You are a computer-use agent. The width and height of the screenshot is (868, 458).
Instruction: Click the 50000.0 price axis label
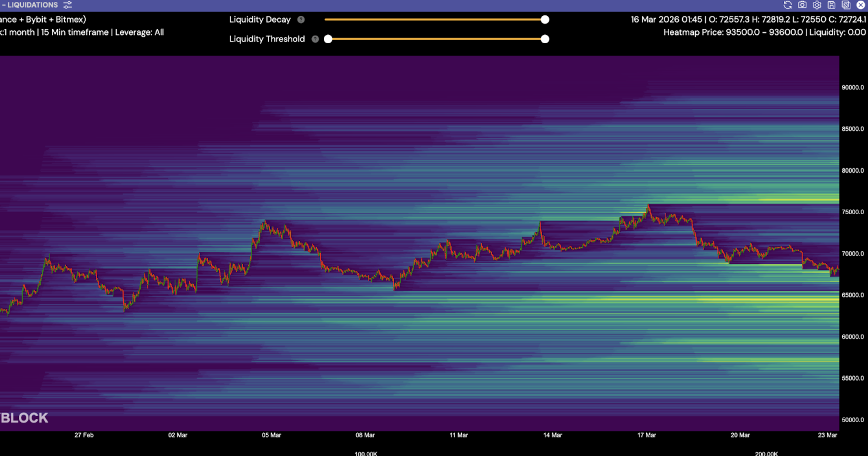853,420
